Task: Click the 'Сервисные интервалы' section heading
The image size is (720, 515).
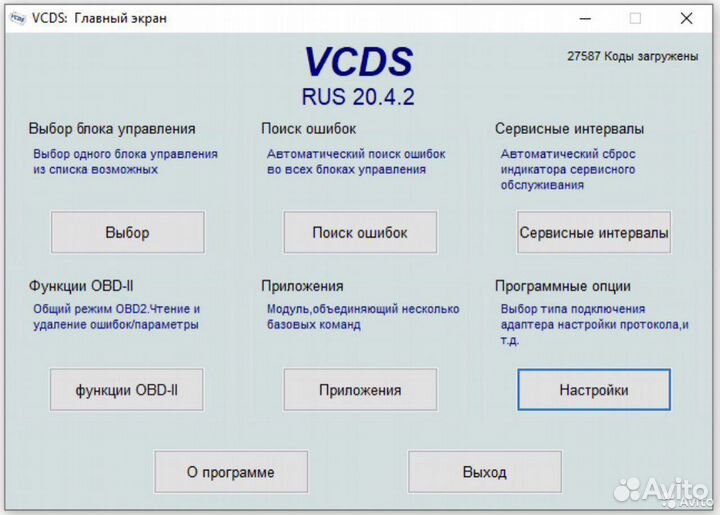Action: pos(569,129)
